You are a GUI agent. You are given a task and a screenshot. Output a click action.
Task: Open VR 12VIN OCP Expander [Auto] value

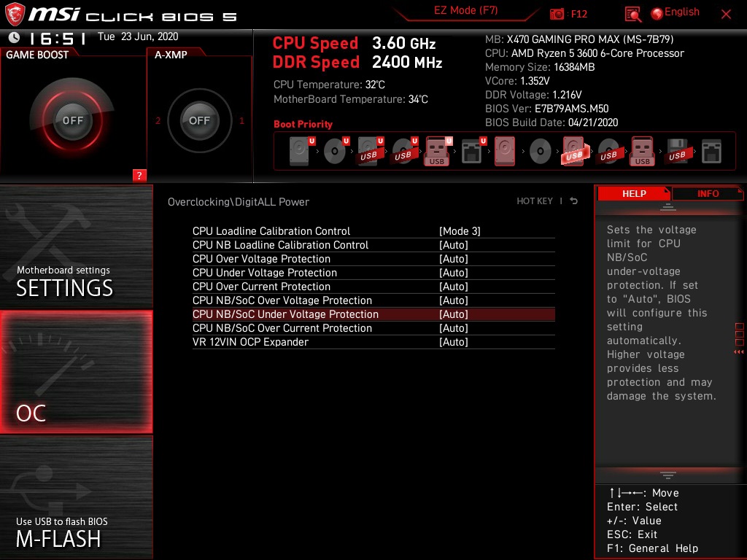click(454, 341)
